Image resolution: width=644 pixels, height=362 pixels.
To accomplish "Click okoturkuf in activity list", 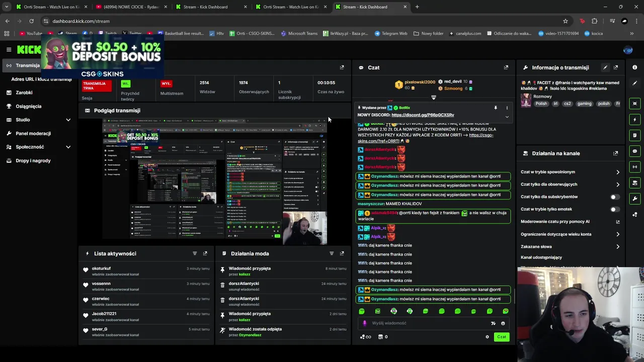I will click(101, 268).
